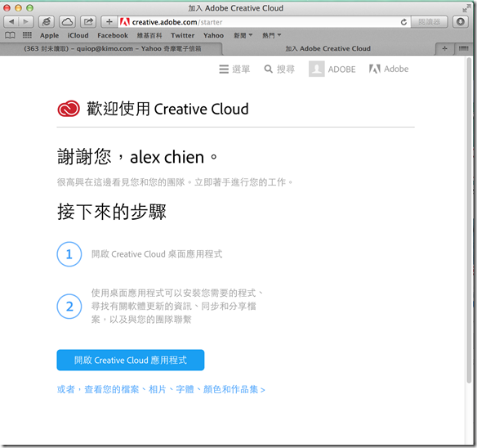477x448 pixels.
Task: Click the 閱讀器 Reader button
Action: [430, 22]
